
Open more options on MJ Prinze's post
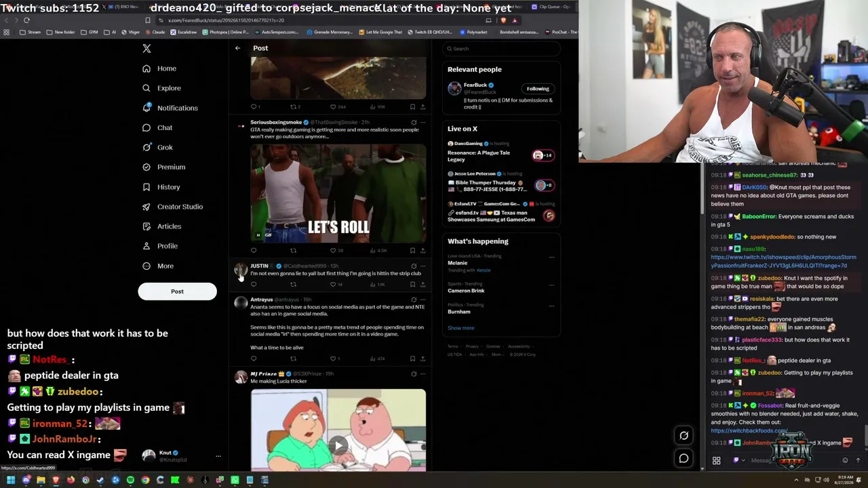coord(422,374)
